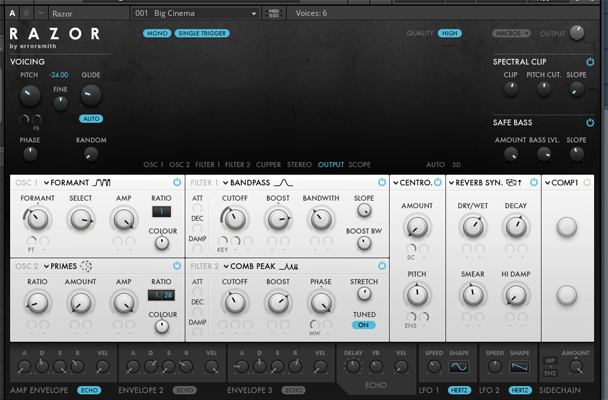
Task: Toggle LFO 2 HERTZ button
Action: (520, 390)
